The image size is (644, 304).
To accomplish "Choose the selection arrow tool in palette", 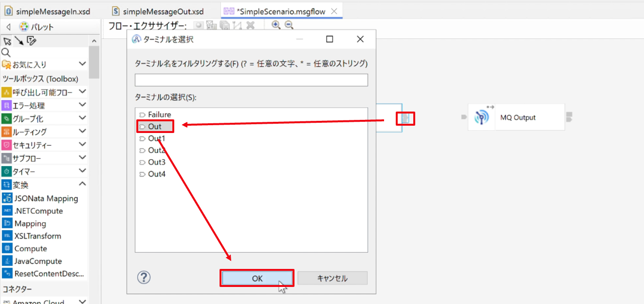I will [7, 41].
